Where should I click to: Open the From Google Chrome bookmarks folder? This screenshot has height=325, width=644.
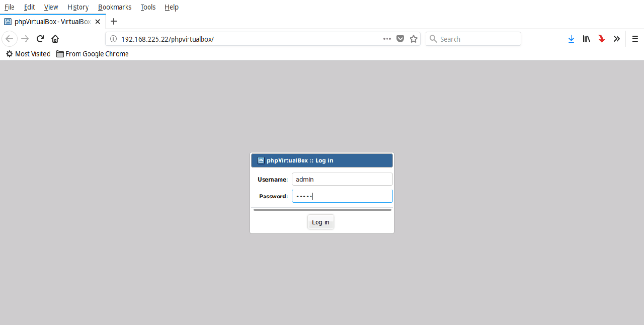pyautogui.click(x=93, y=54)
